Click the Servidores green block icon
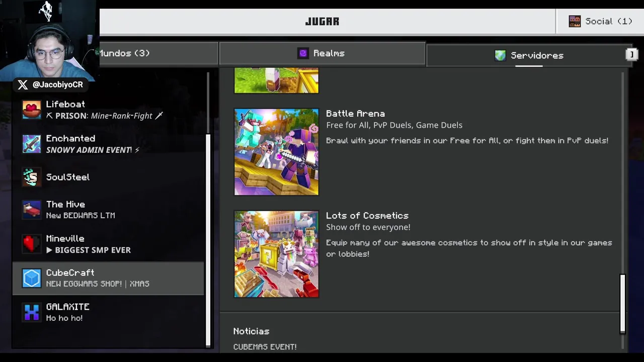 (500, 55)
